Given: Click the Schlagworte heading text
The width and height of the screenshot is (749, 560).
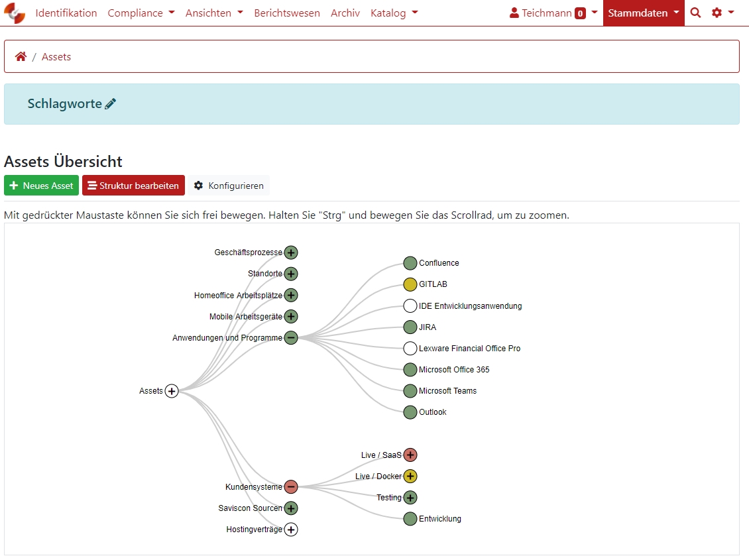Looking at the screenshot, I should pos(64,103).
